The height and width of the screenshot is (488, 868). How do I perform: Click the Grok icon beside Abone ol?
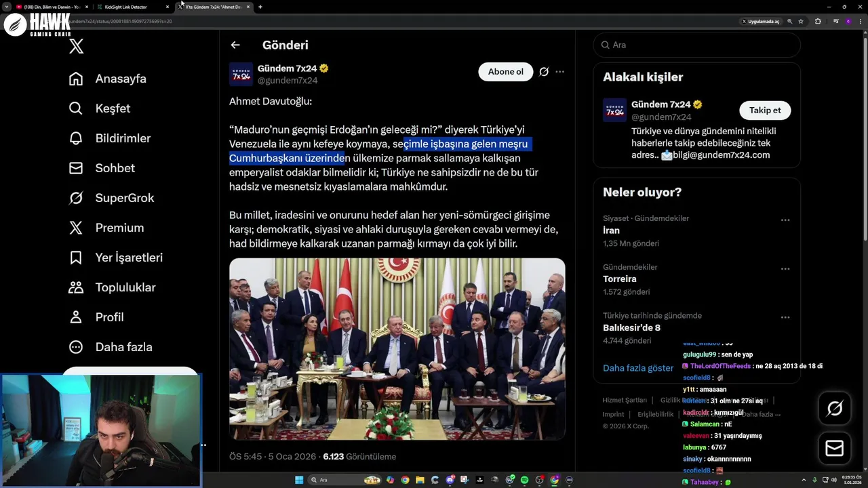(x=544, y=72)
